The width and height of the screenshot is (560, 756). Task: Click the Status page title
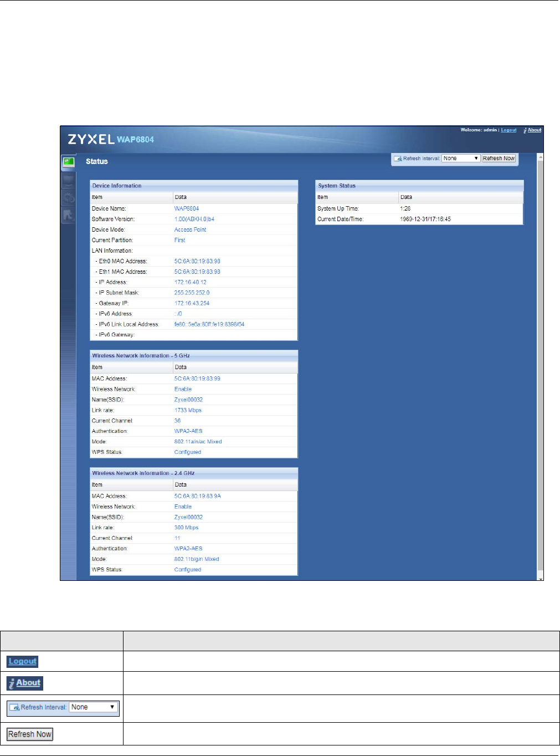click(x=97, y=162)
